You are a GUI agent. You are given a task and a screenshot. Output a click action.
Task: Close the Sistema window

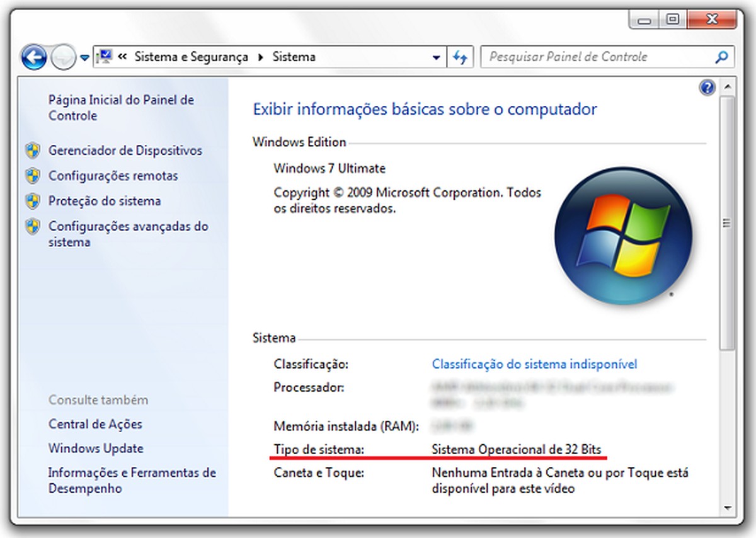pyautogui.click(x=712, y=20)
